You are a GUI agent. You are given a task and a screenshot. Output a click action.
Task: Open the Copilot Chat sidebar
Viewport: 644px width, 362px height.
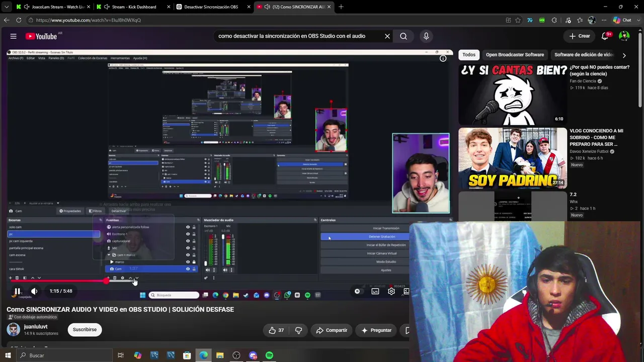622,20
